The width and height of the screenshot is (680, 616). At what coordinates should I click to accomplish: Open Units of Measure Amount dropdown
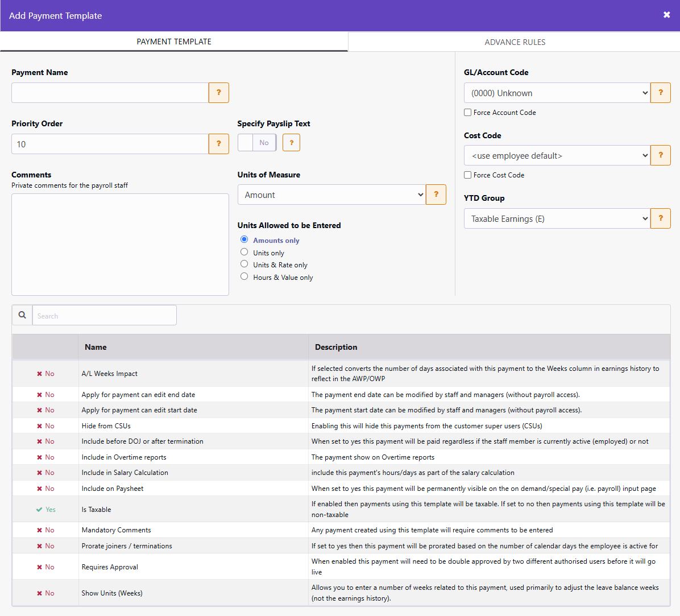(x=332, y=195)
